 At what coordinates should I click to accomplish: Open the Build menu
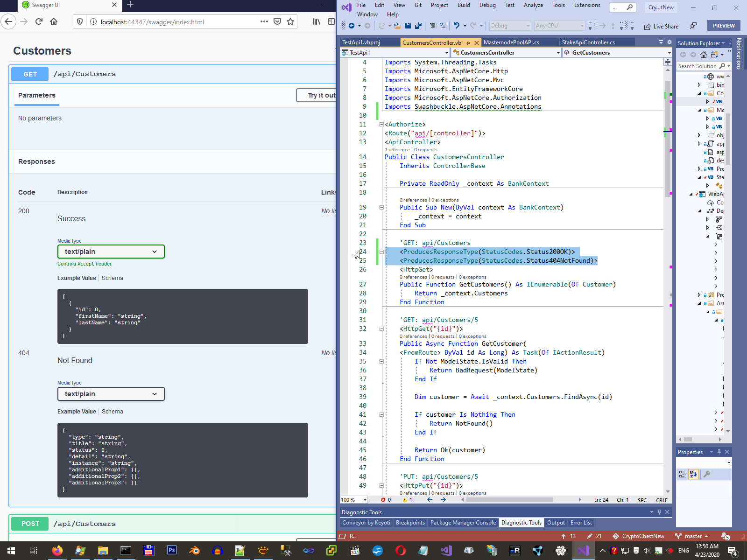point(464,5)
